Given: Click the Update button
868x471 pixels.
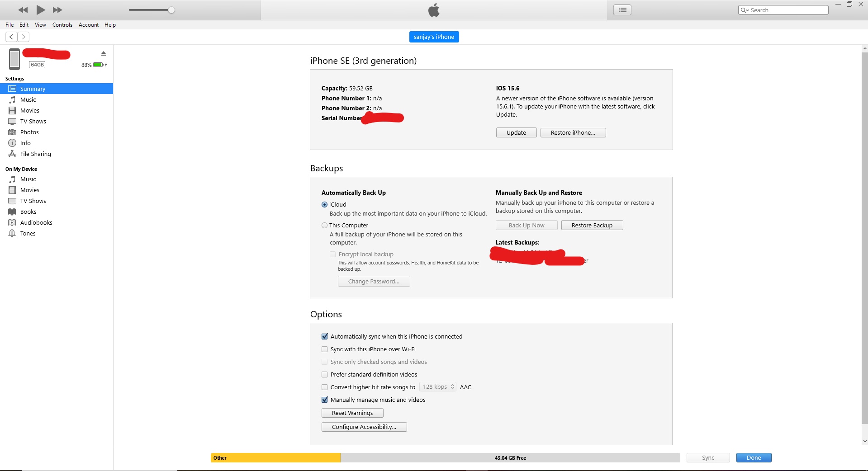Looking at the screenshot, I should 516,132.
